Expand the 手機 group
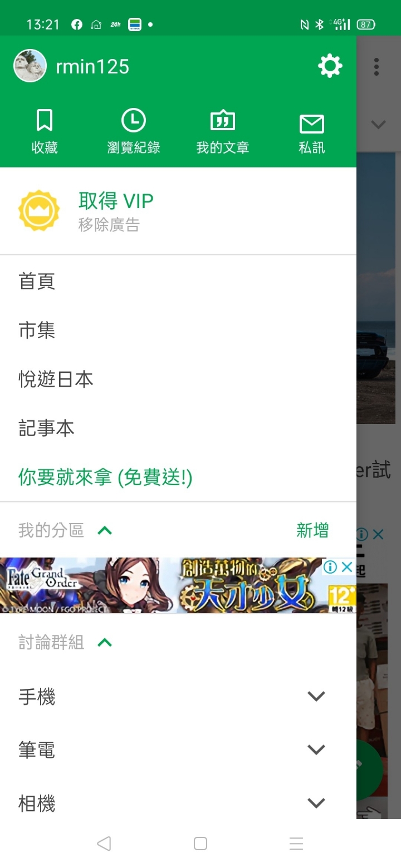 (x=316, y=696)
